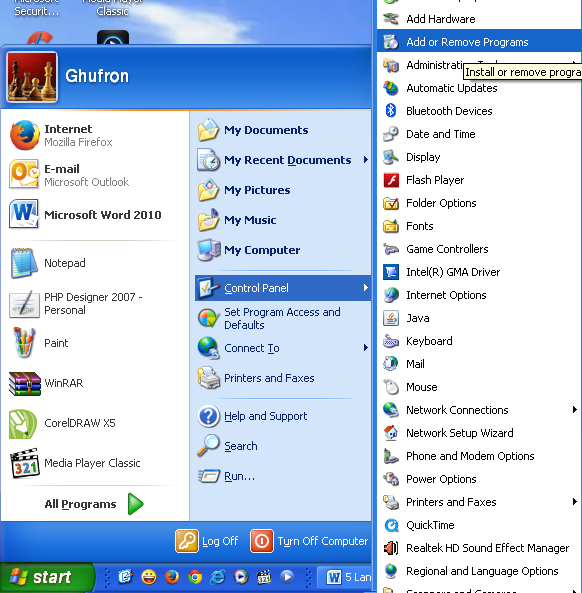Expand the Control Panel submenu arrow
Viewport: 582px width, 593px height.
[x=365, y=288]
